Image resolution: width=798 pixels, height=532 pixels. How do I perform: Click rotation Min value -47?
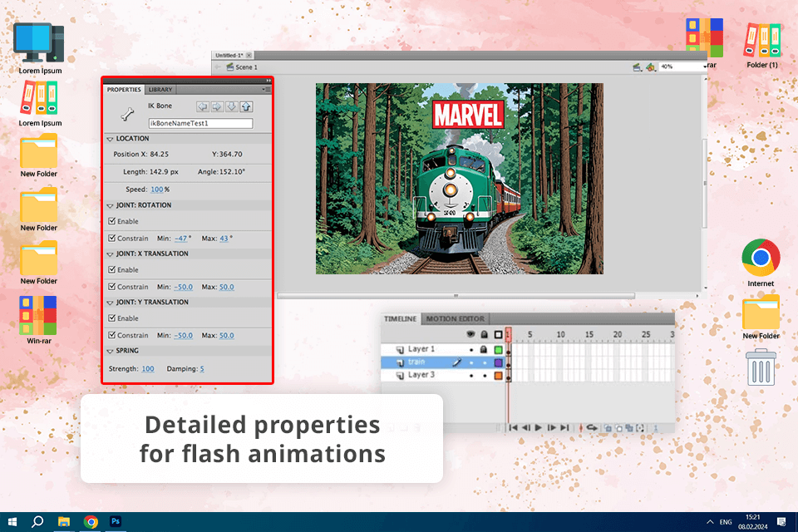(180, 239)
